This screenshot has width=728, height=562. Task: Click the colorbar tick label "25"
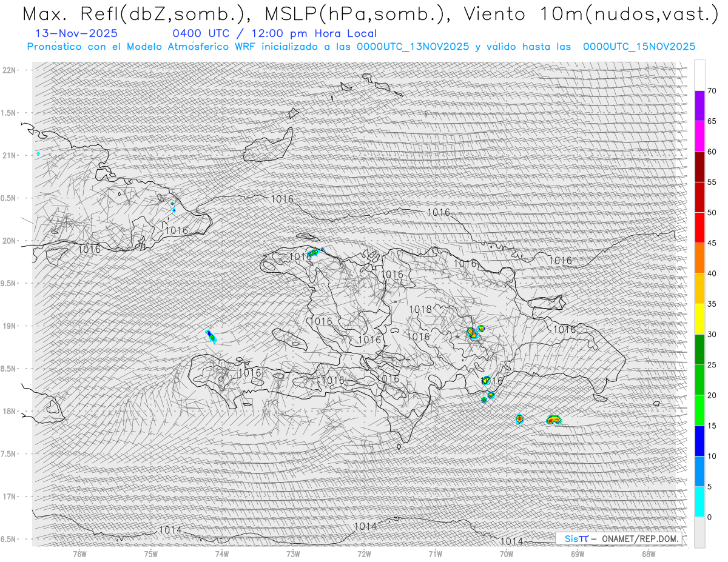pyautogui.click(x=712, y=365)
